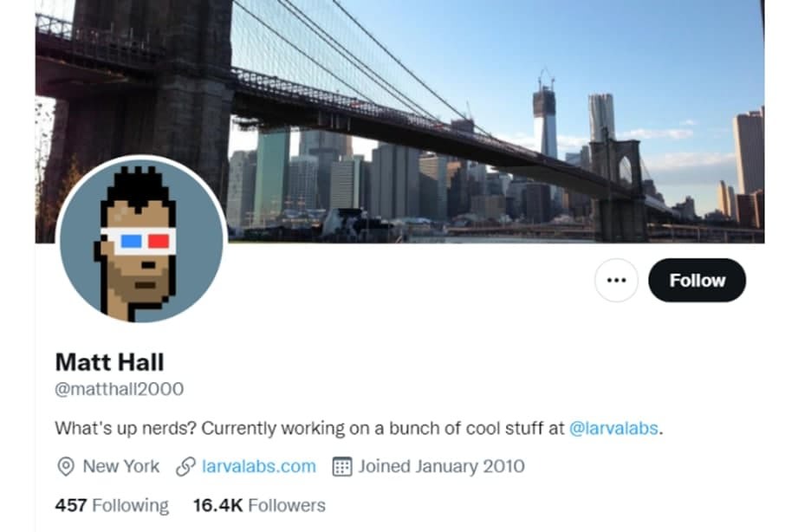Click the Joined January 2010 text
The height and width of the screenshot is (532, 798).
tap(441, 466)
